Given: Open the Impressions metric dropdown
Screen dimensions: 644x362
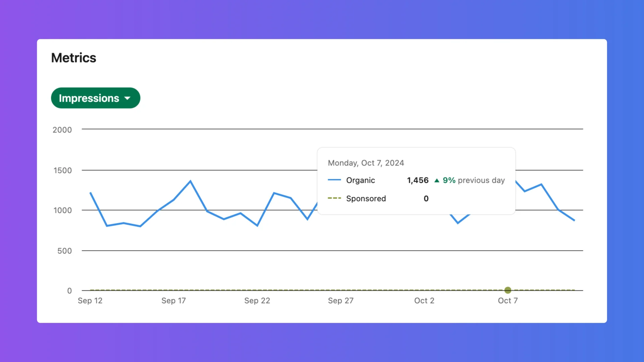Looking at the screenshot, I should [x=95, y=98].
